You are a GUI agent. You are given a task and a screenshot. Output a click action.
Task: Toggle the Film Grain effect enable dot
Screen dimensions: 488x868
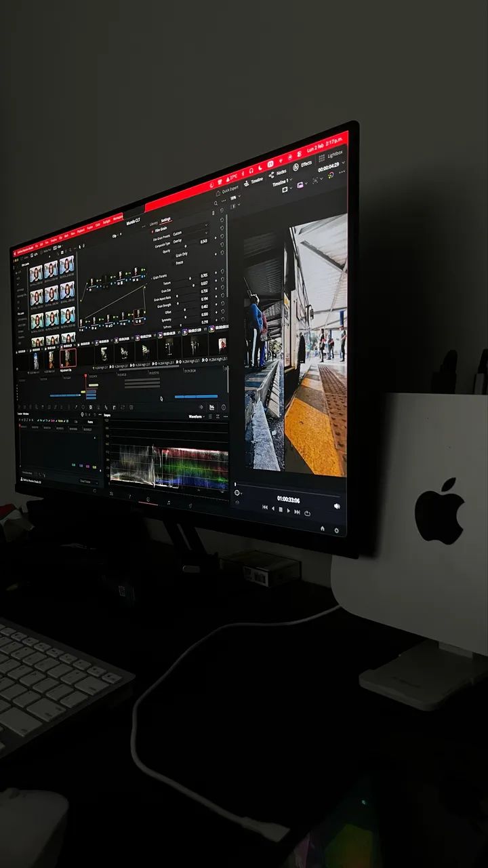pyautogui.click(x=152, y=231)
